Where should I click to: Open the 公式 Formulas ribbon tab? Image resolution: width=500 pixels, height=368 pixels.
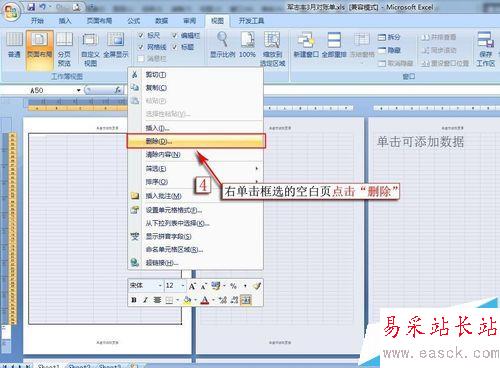pyautogui.click(x=134, y=21)
